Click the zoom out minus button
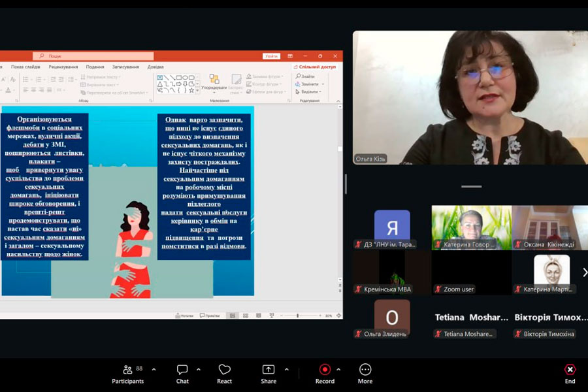Image resolution: width=588 pixels, height=392 pixels. (x=282, y=316)
